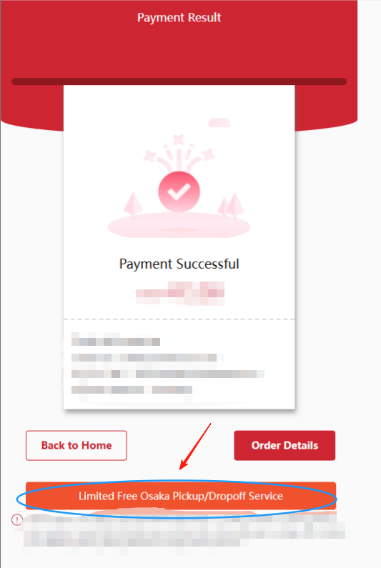Viewport: 381px width, 568px height.
Task: Click the exclamation notice icon below the orange button
Action: [17, 520]
